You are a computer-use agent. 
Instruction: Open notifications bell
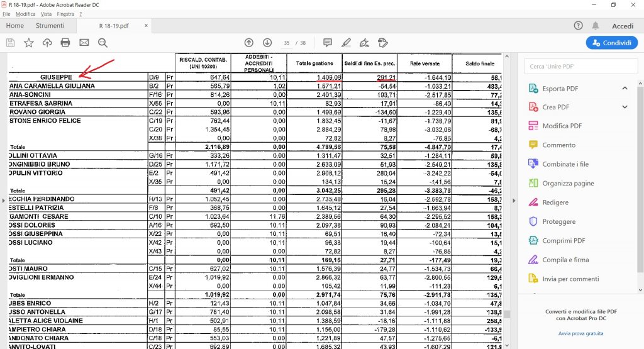(596, 25)
